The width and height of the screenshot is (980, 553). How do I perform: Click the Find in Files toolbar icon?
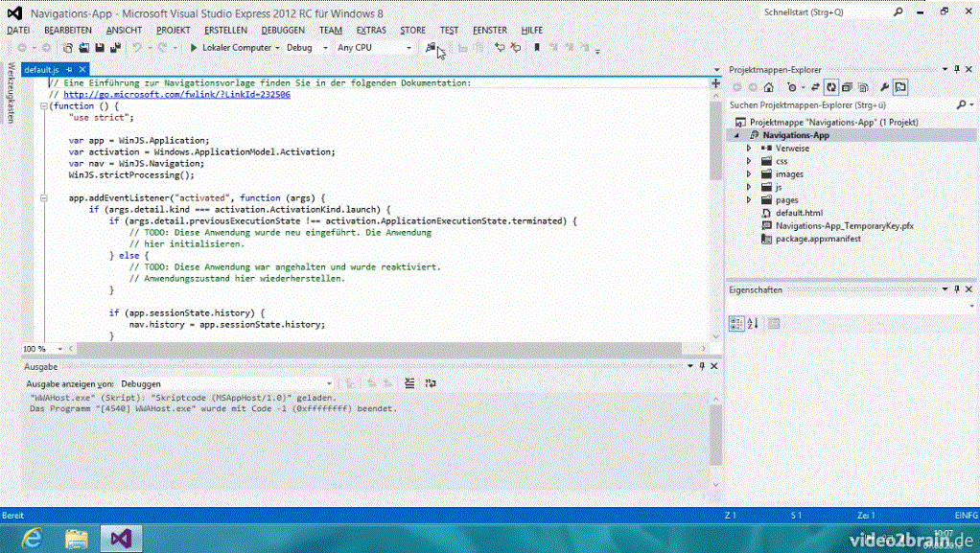pyautogui.click(x=431, y=48)
